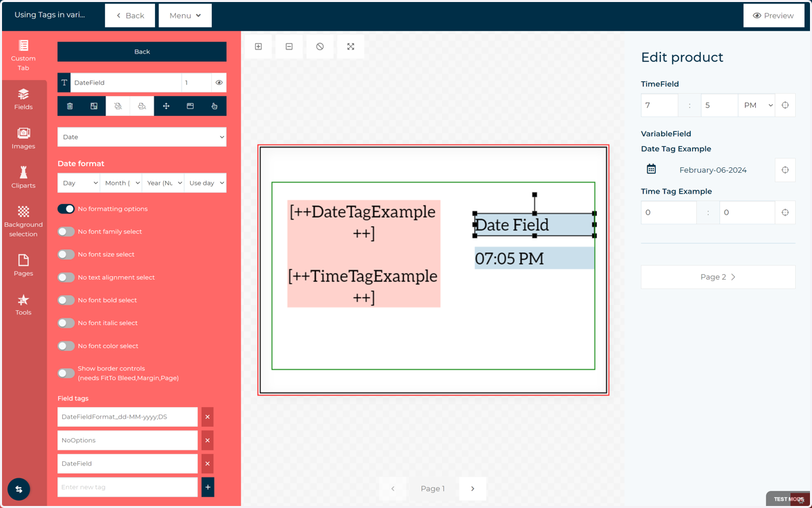Open Background selection in sidebar
Screen dimensions: 812x508
[x=24, y=221]
